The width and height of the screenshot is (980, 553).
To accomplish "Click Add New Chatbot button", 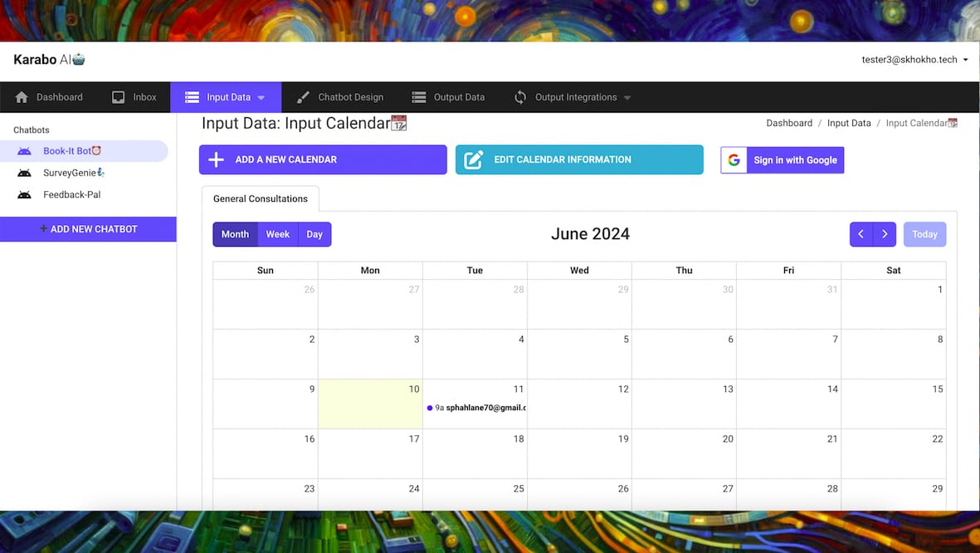I will click(x=88, y=229).
